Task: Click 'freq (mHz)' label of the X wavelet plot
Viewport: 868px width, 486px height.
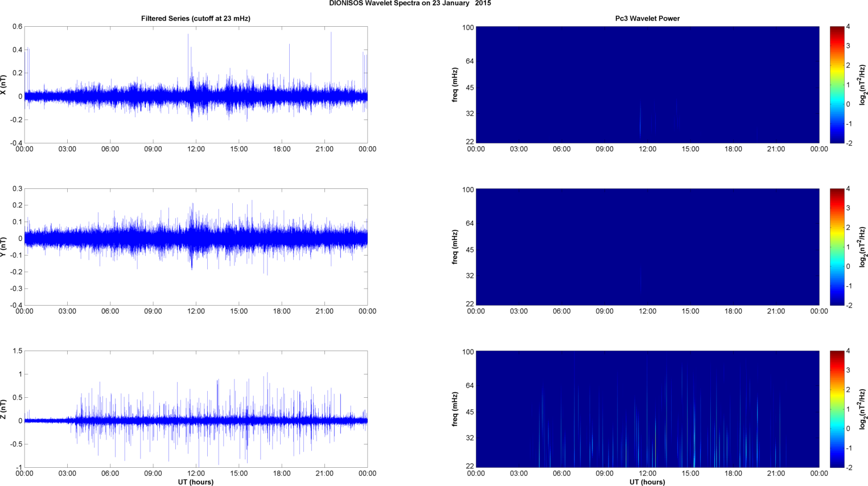Action: click(455, 85)
